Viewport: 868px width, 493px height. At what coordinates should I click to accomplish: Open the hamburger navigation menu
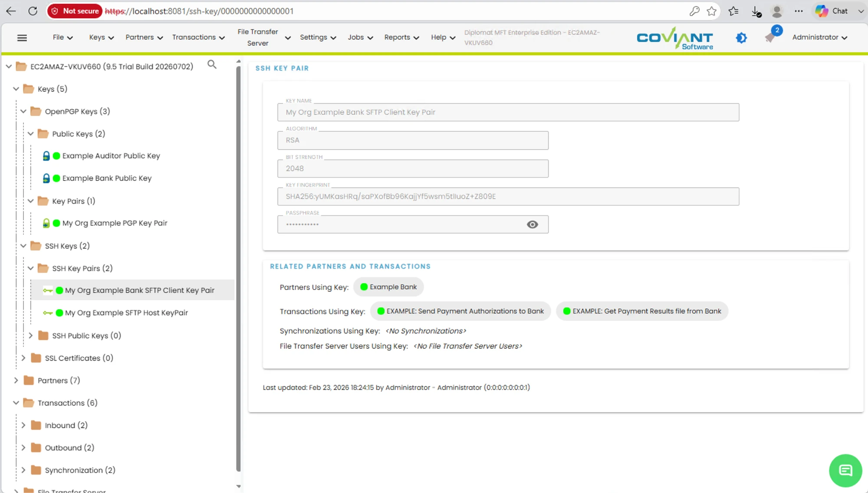tap(22, 38)
